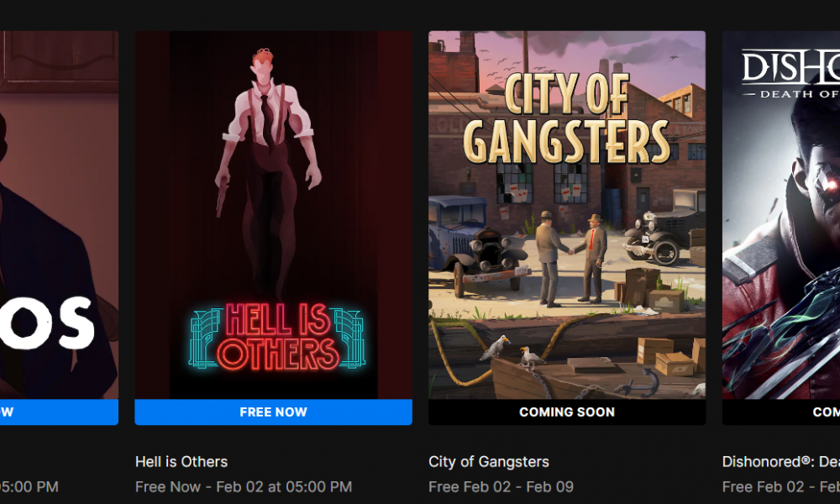The image size is (840, 504).
Task: Open the City of Gangsters title link
Action: (x=489, y=462)
